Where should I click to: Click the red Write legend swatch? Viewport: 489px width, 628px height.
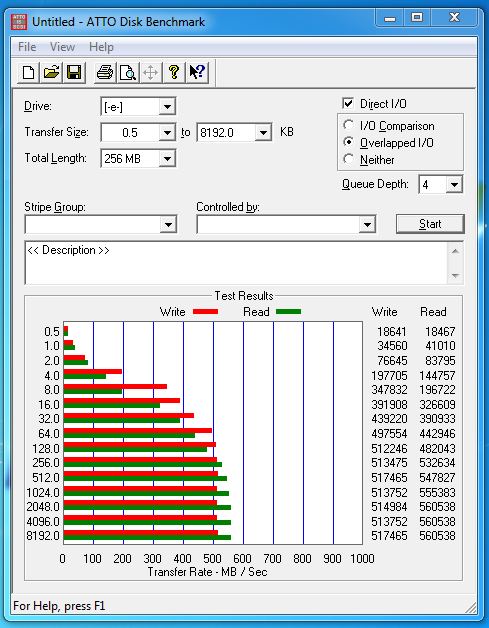pos(205,312)
